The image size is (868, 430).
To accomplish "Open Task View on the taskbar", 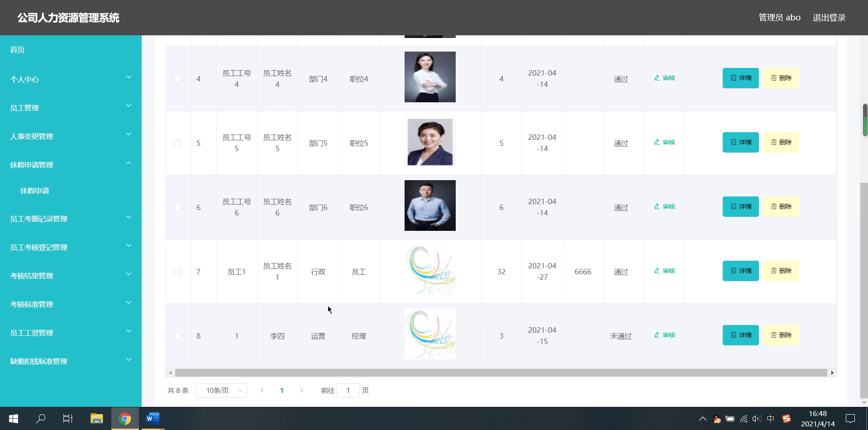I will (68, 419).
